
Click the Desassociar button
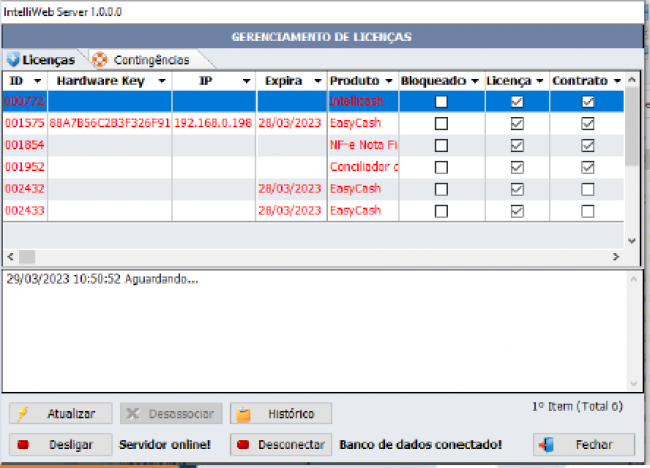click(x=171, y=414)
